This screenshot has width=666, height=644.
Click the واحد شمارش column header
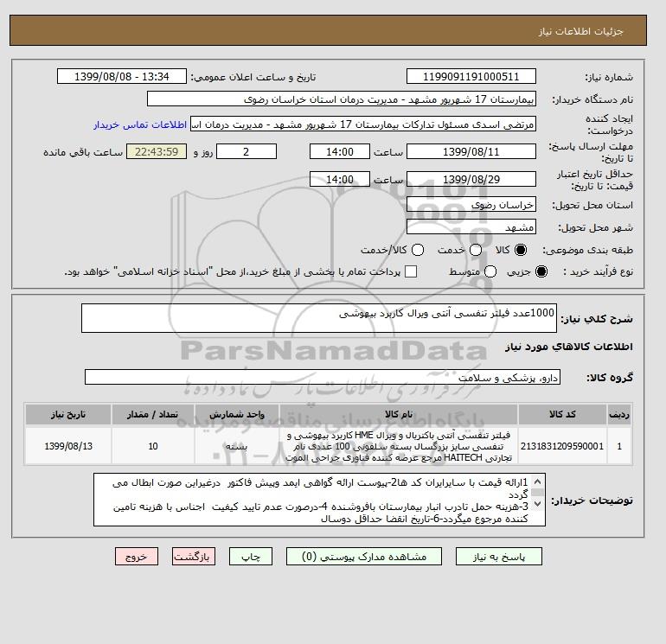237,414
